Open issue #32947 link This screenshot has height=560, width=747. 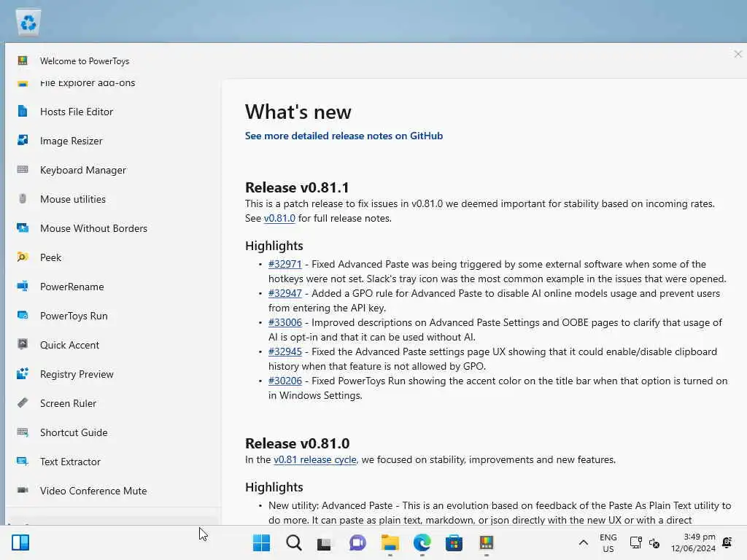click(x=285, y=293)
